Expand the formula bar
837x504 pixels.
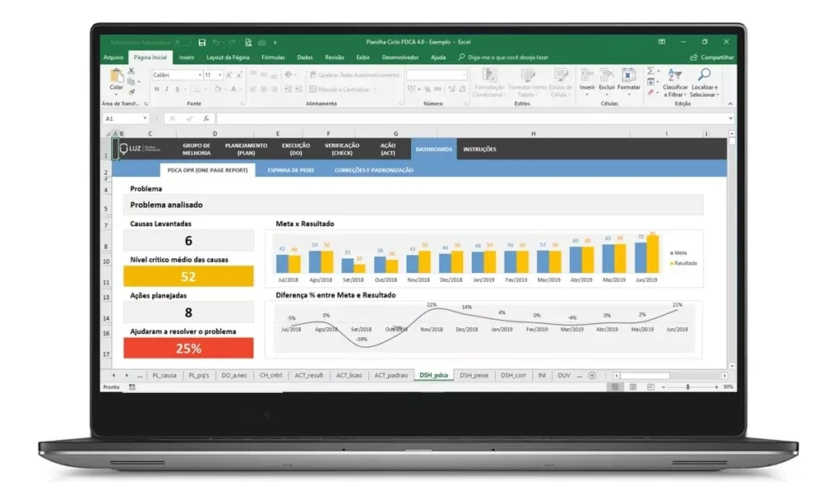click(730, 118)
